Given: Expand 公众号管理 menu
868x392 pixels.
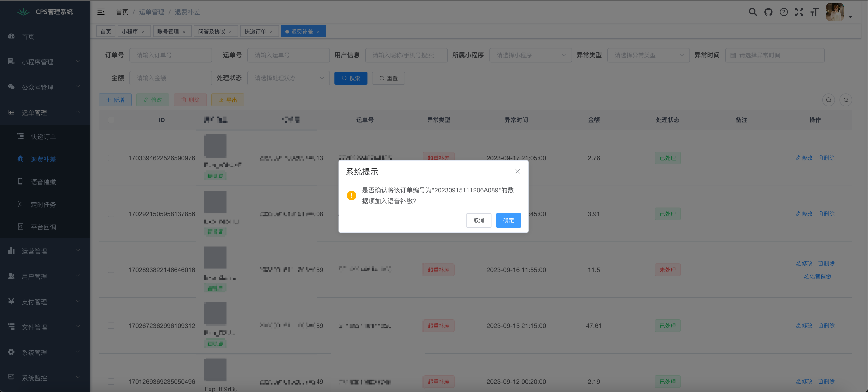Looking at the screenshot, I should (45, 87).
